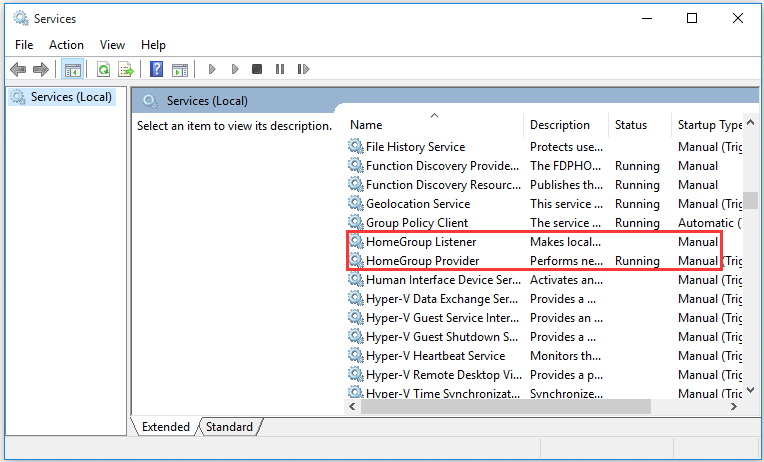Open the View menu
The image size is (764, 462).
[113, 45]
